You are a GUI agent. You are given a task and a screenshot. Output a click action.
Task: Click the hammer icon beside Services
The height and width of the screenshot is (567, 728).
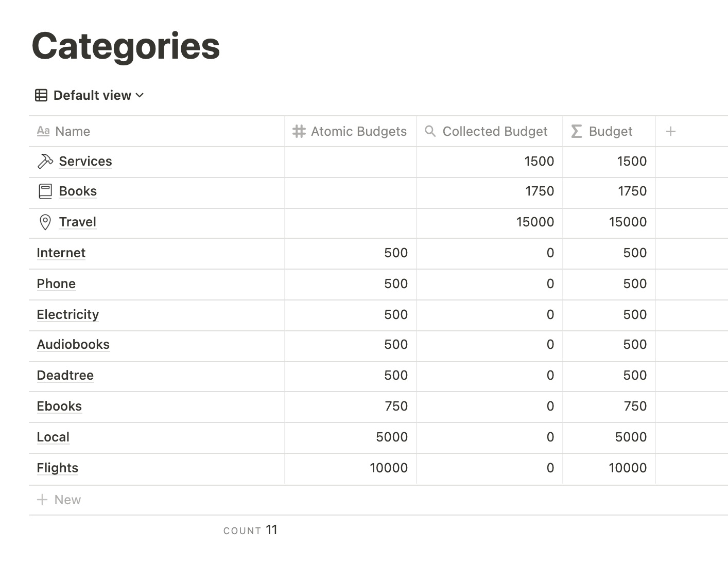[45, 162]
